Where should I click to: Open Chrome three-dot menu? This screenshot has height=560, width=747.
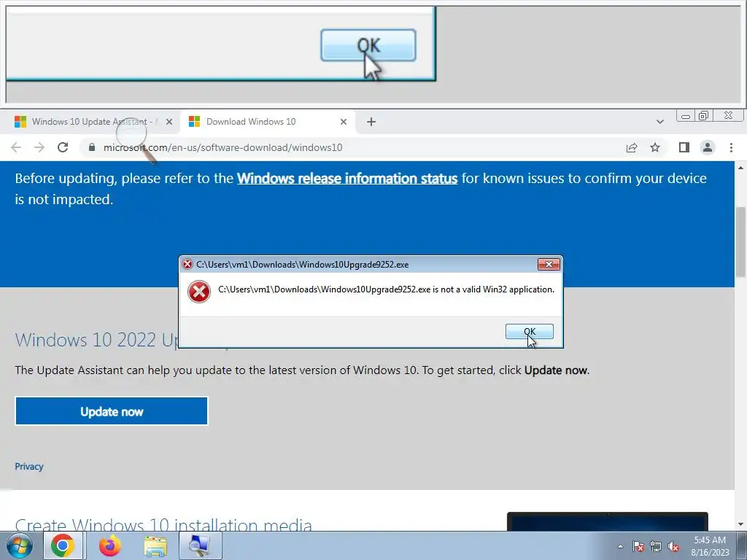tap(731, 147)
